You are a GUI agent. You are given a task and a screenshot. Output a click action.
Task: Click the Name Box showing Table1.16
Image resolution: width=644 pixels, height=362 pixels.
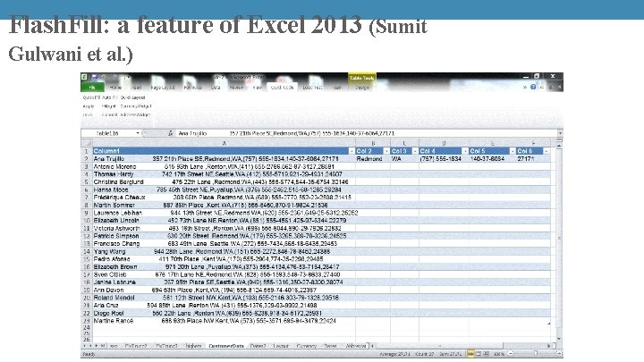pyautogui.click(x=108, y=133)
